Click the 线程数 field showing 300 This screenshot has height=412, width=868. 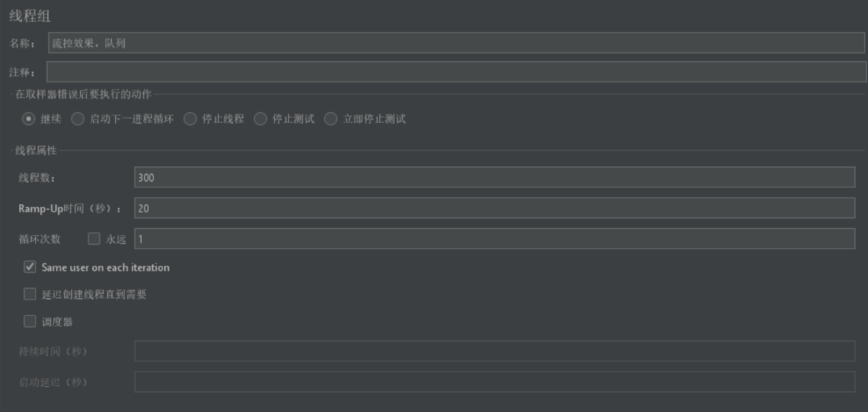495,177
